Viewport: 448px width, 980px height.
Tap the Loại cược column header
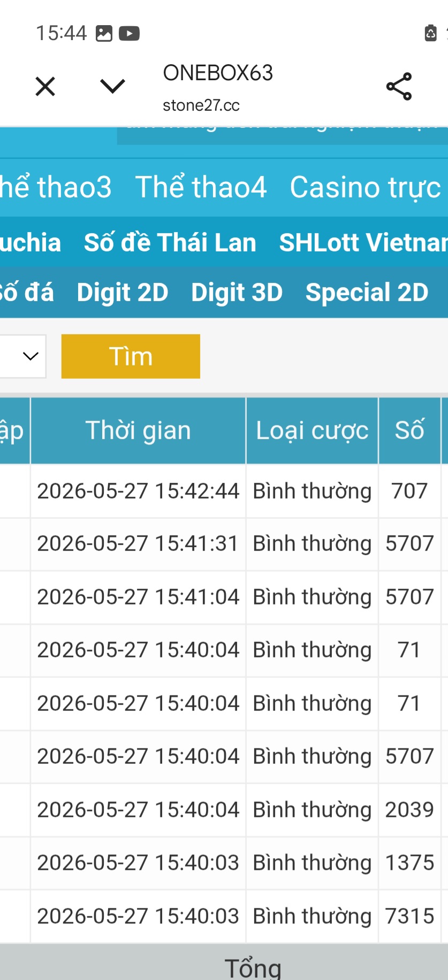coord(312,431)
